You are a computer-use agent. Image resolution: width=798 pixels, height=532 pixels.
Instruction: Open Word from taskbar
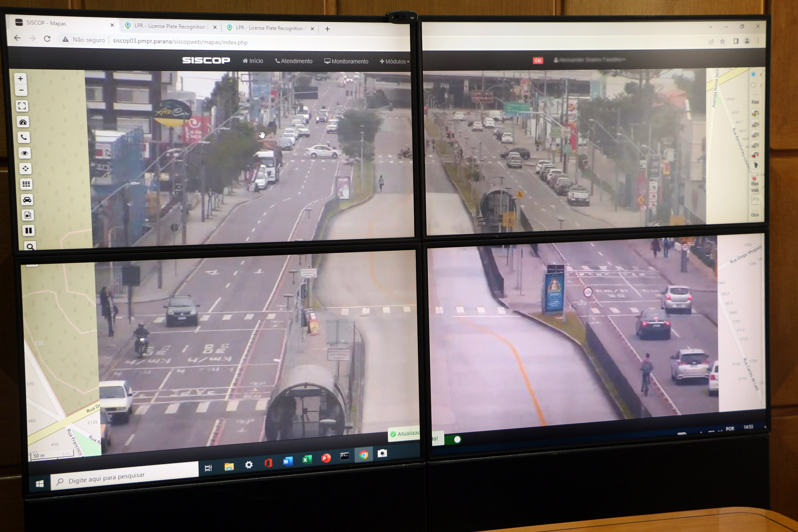pyautogui.click(x=288, y=461)
